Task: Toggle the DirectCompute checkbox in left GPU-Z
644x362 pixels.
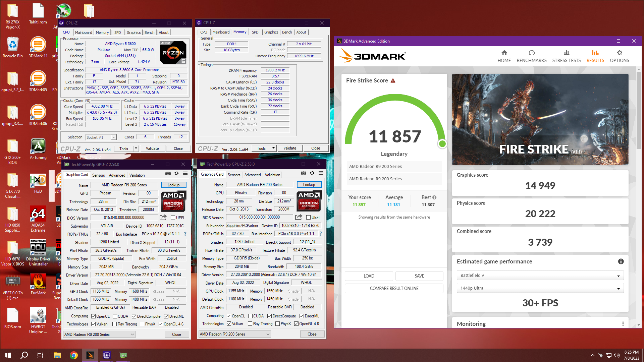Action: pos(134,316)
